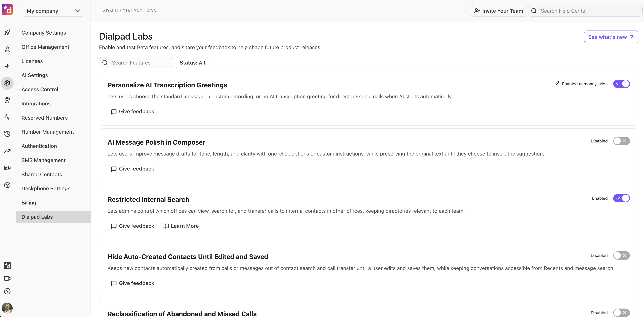Screen dimensions: 644x317
Task: Click the user avatar photo
Action: coord(7,308)
